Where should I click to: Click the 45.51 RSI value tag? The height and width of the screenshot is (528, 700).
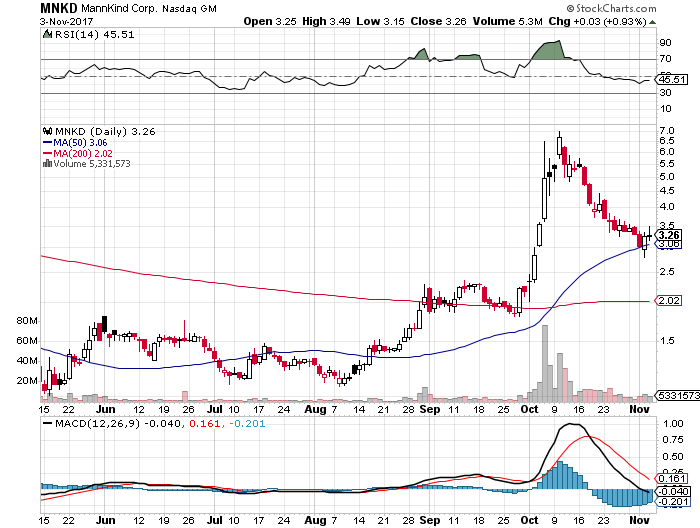pyautogui.click(x=672, y=80)
